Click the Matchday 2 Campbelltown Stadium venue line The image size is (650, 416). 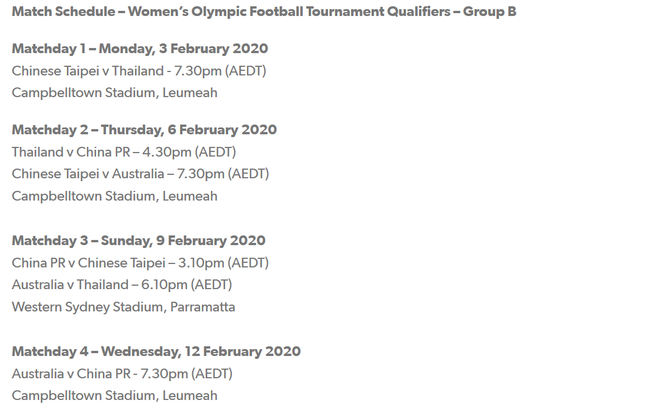coord(114,196)
